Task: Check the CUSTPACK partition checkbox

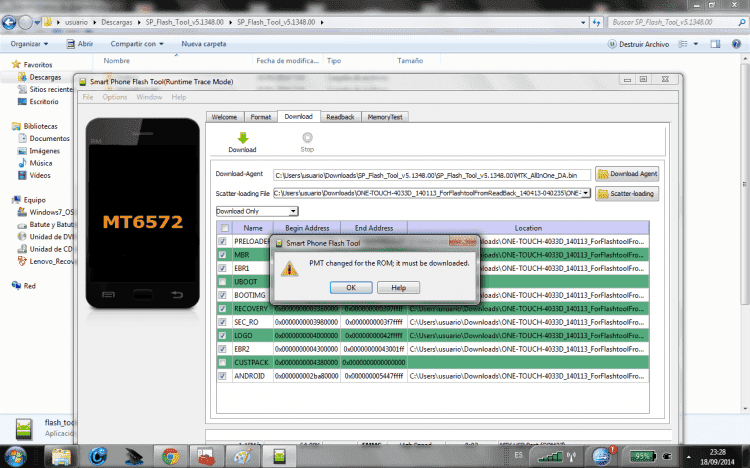Action: point(222,363)
